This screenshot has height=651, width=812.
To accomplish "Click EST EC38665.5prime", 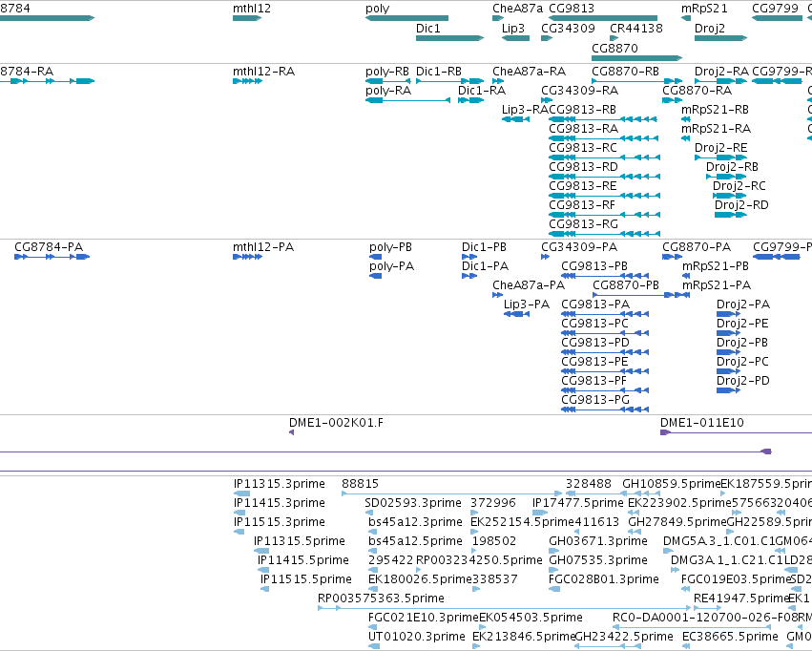I will pos(730,637).
